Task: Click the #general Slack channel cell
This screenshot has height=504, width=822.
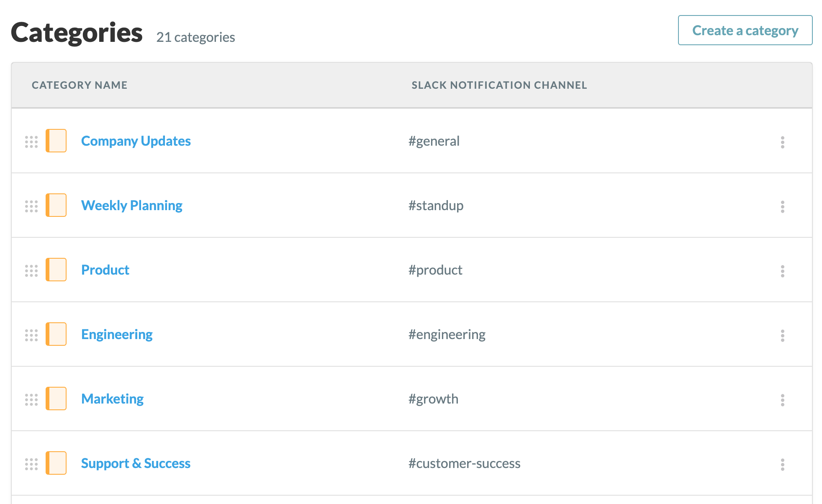Action: point(434,141)
